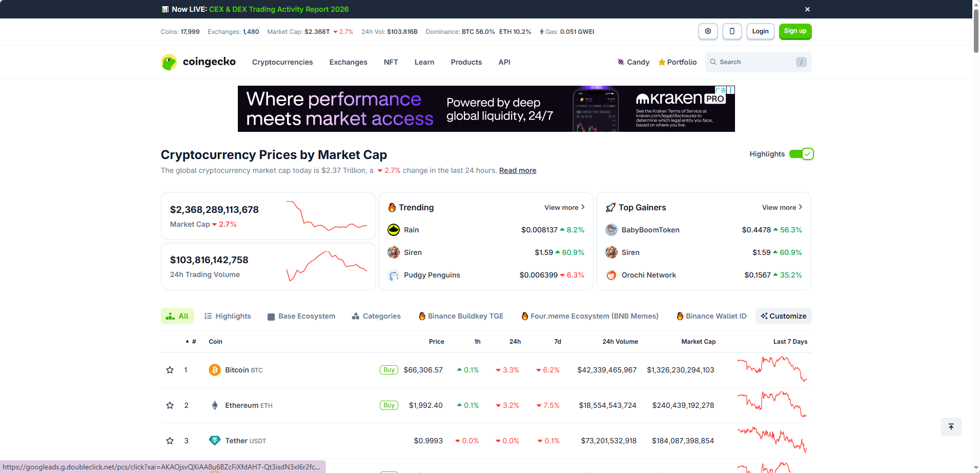This screenshot has height=473, width=980.
Task: Click the Bitcoin coin logo
Action: pos(215,370)
